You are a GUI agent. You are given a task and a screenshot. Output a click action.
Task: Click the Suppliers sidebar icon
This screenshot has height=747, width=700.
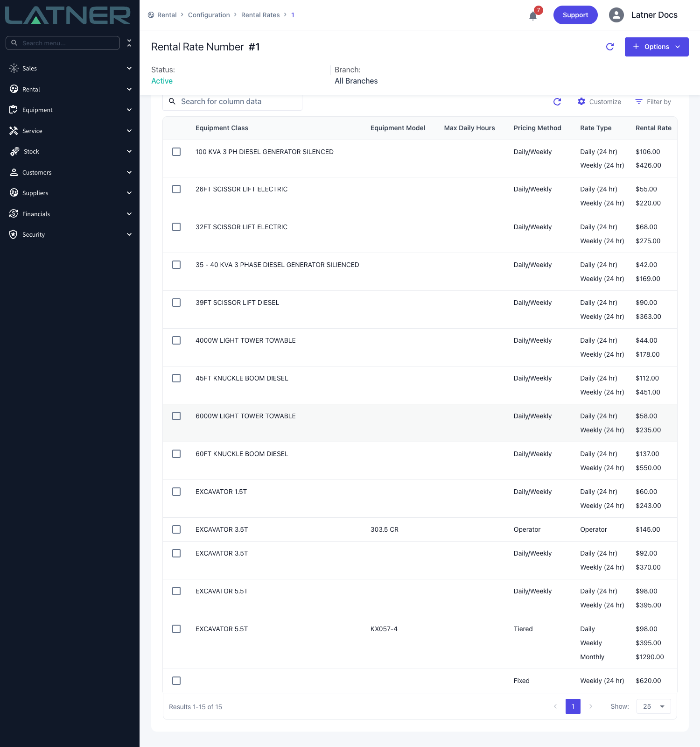(x=14, y=193)
